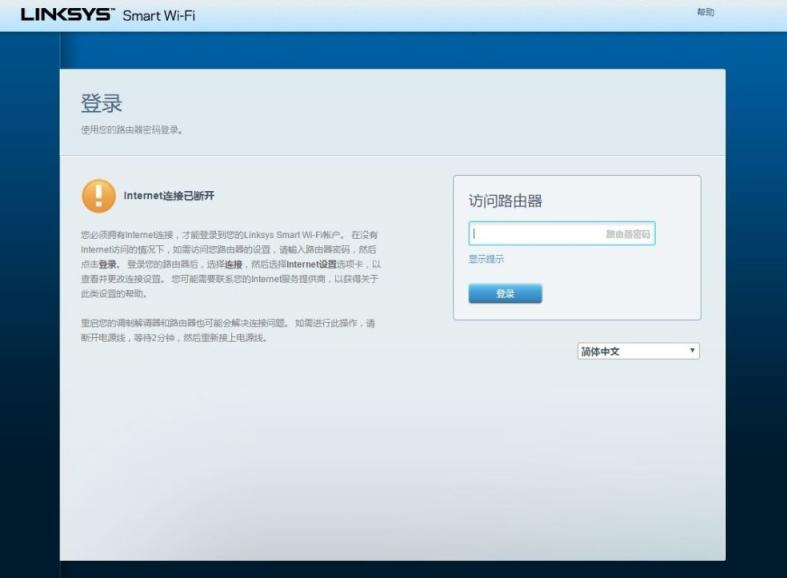
Task: Click the Internet连接已断开 message heading
Action: pos(169,196)
